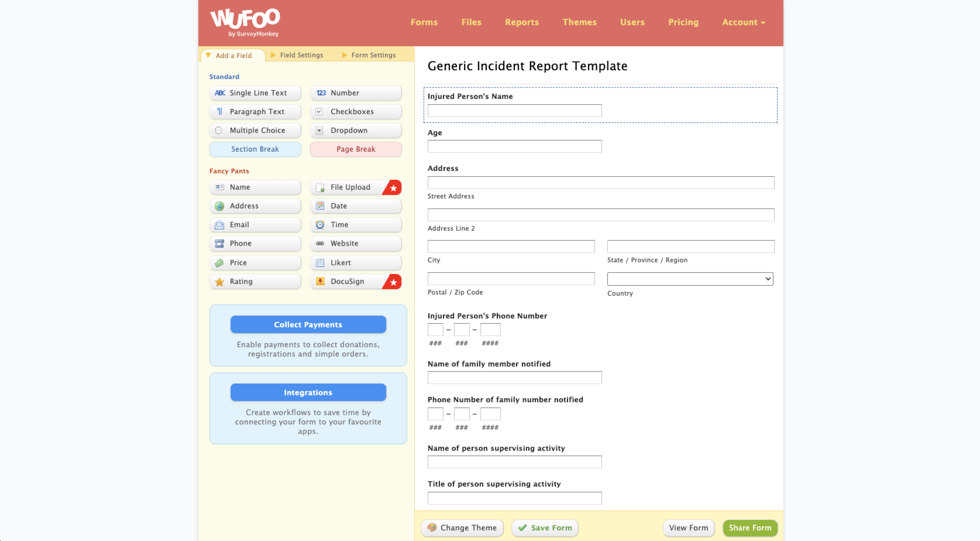Expand the Account dropdown menu
Viewport: 980px width, 541px height.
pyautogui.click(x=743, y=22)
